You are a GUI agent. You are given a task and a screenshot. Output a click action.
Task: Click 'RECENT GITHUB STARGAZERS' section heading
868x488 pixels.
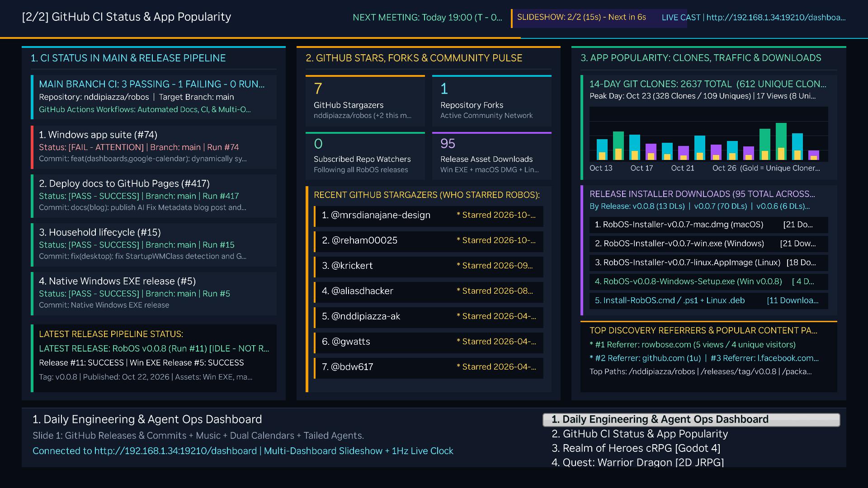pyautogui.click(x=427, y=195)
